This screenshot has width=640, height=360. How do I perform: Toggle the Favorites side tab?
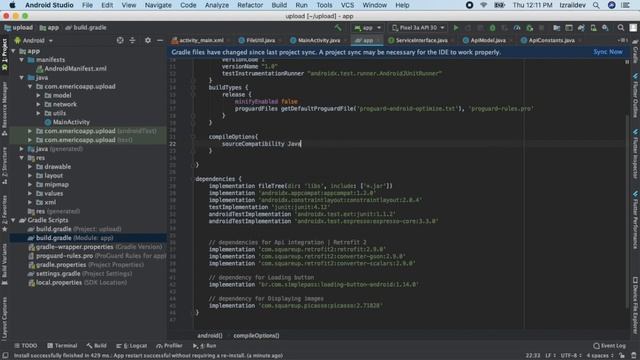(x=4, y=214)
